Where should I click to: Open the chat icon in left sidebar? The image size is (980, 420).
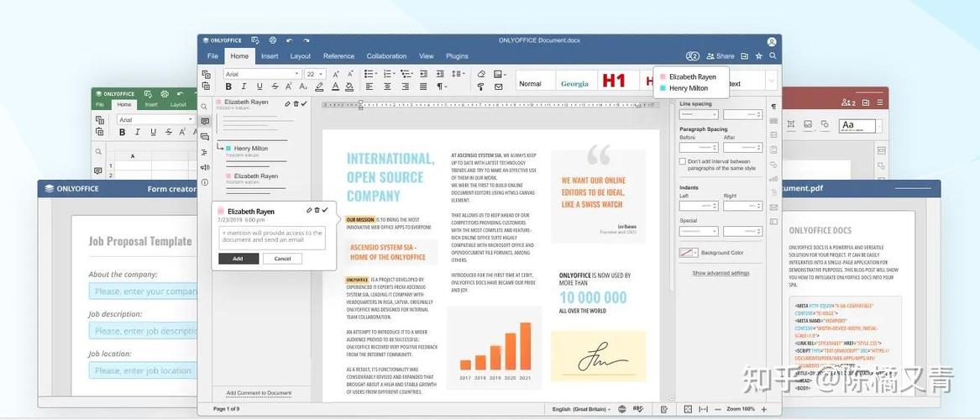pyautogui.click(x=204, y=137)
